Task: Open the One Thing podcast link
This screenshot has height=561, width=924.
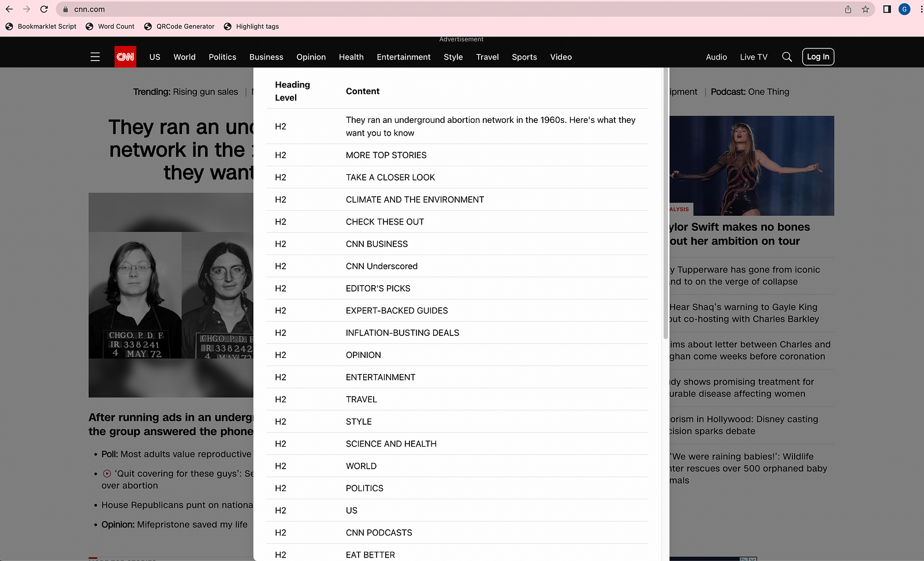Action: tap(769, 92)
